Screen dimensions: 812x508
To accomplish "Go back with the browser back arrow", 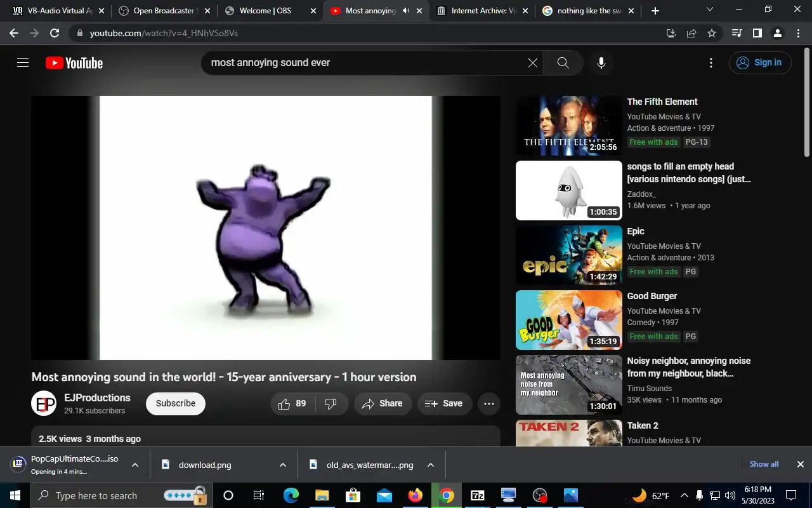I will 14,33.
